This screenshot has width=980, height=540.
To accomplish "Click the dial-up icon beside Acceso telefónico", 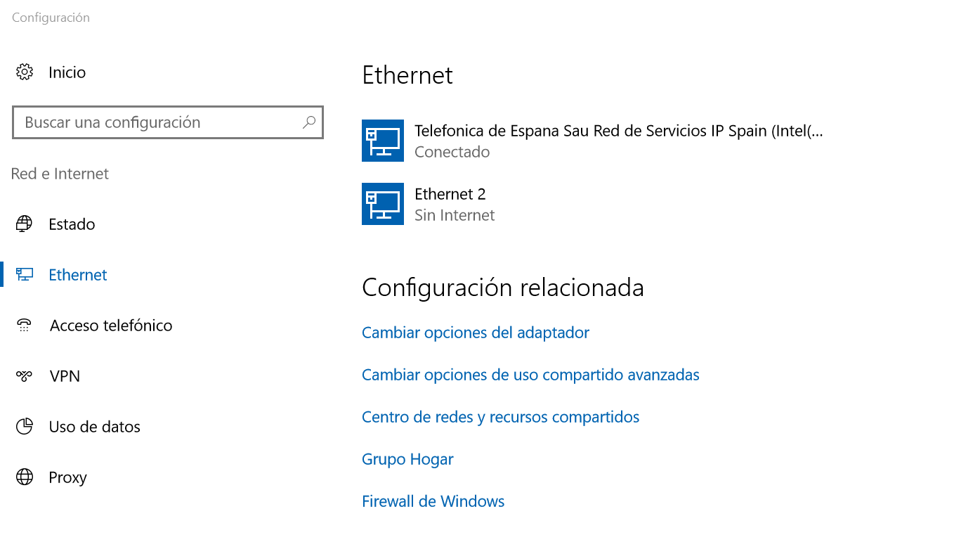I will 25,325.
